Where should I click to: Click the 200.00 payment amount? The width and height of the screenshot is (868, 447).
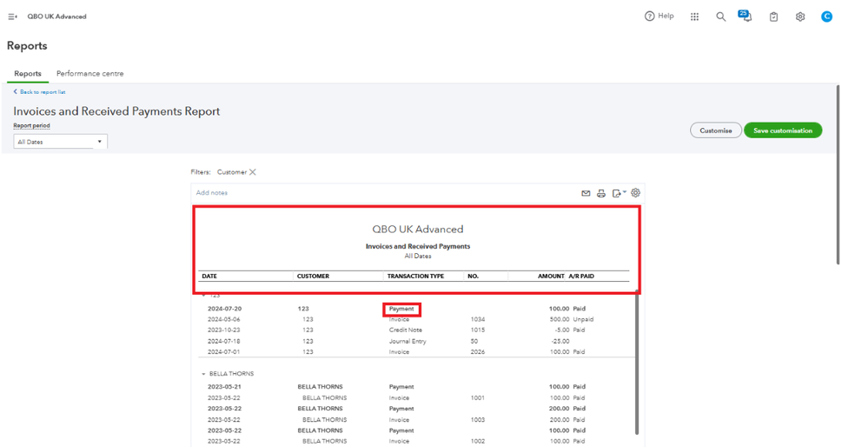coord(559,409)
